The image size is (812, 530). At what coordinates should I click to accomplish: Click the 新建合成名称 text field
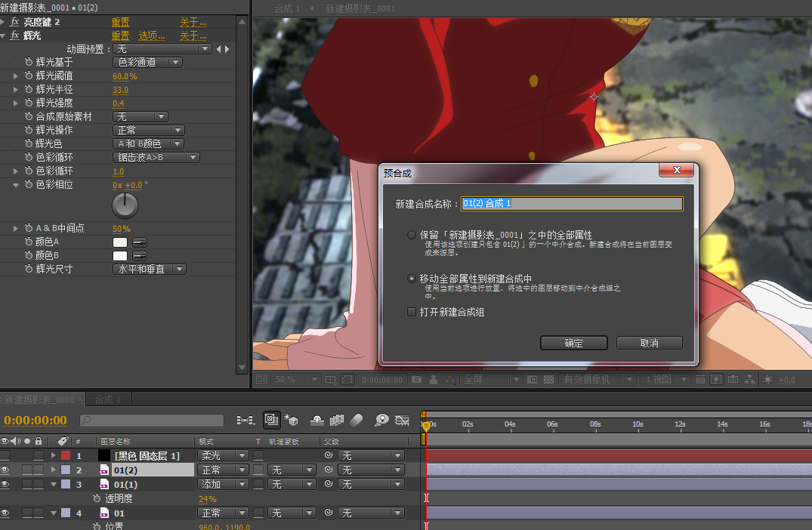[572, 204]
